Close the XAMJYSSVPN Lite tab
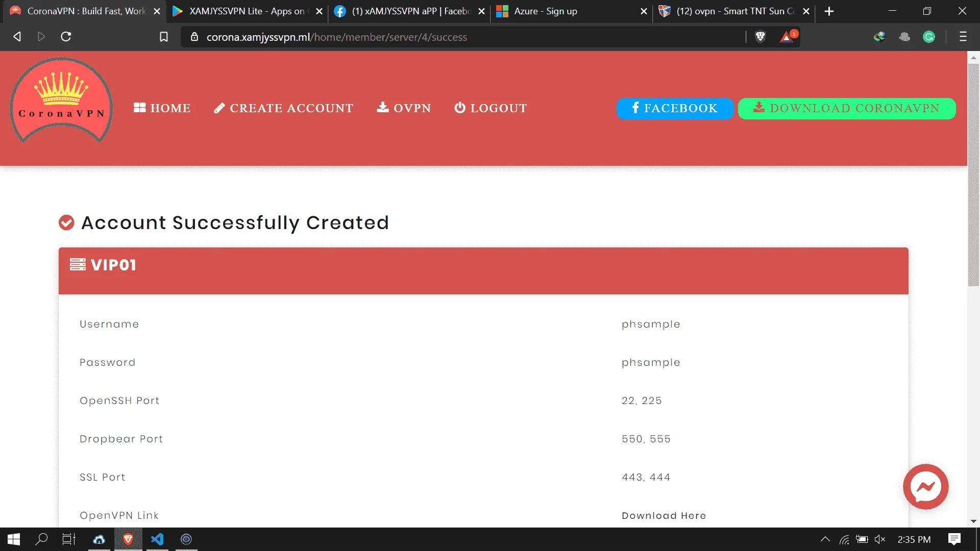 tap(319, 11)
